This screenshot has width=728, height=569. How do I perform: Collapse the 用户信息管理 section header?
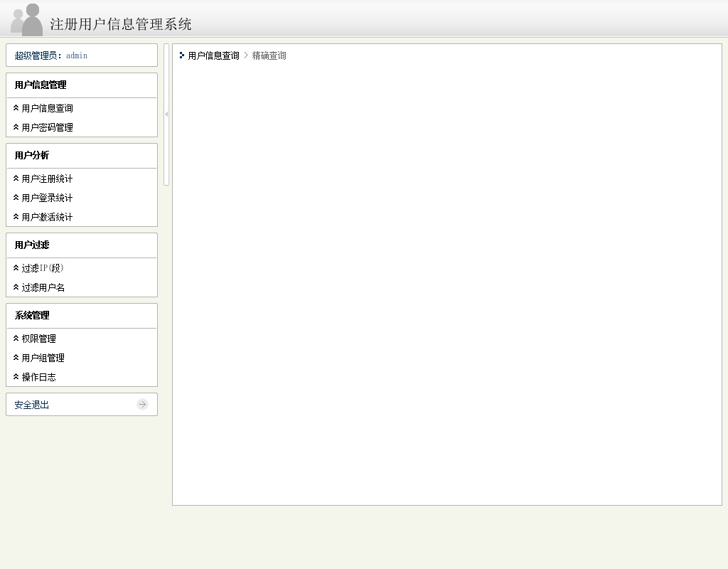(41, 85)
